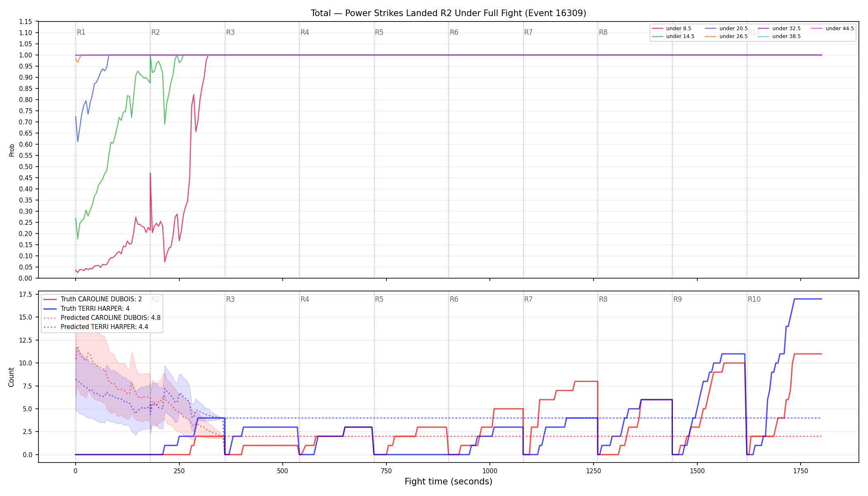Click the 'Prob' y-axis label
Viewport: 868px width, 496px height.
click(x=12, y=150)
